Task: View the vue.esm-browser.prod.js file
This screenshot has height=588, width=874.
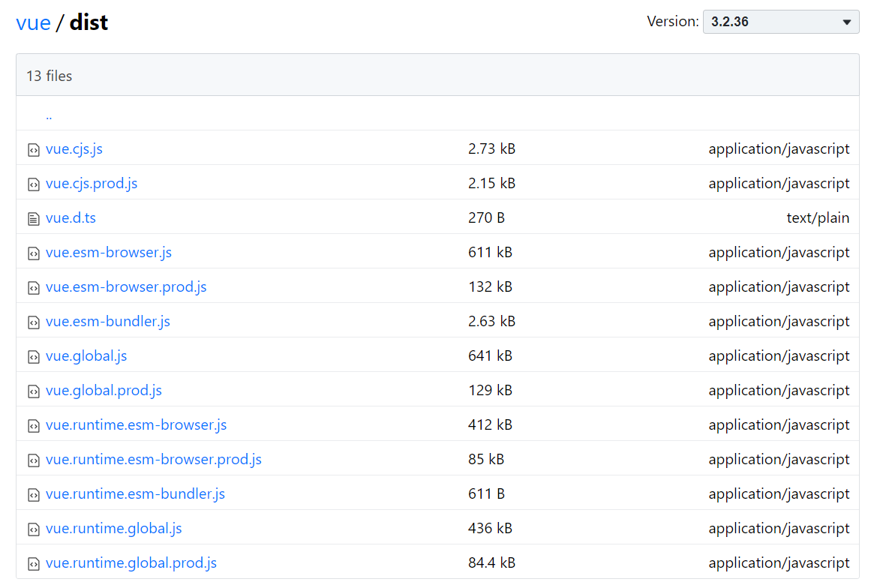Action: click(126, 287)
